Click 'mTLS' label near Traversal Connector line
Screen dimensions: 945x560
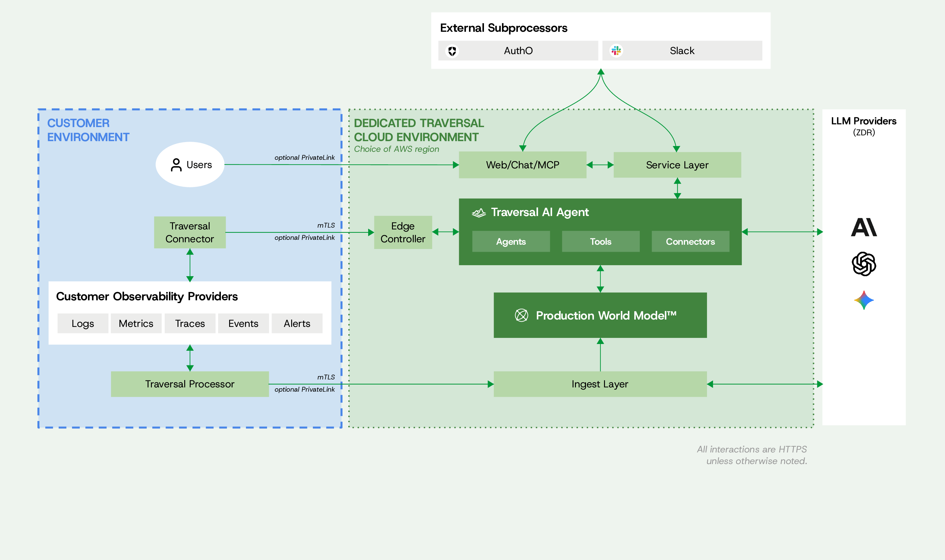[x=326, y=225]
